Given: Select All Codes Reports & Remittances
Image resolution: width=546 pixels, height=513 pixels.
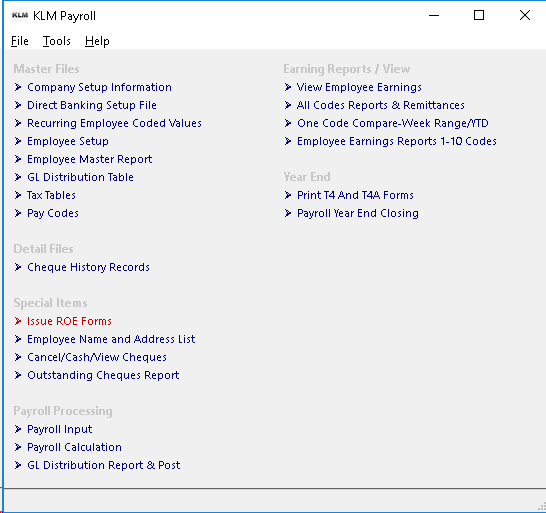Looking at the screenshot, I should coord(381,105).
